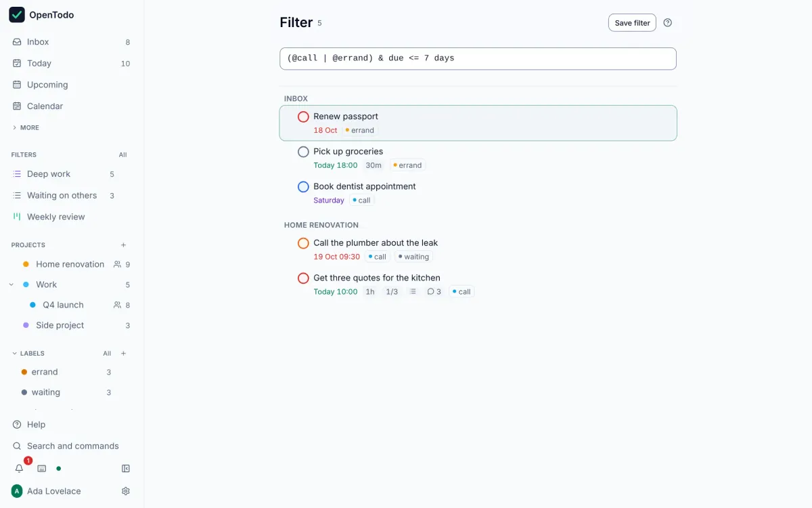812x508 pixels.
Task: Show All filters link
Action: [122, 155]
